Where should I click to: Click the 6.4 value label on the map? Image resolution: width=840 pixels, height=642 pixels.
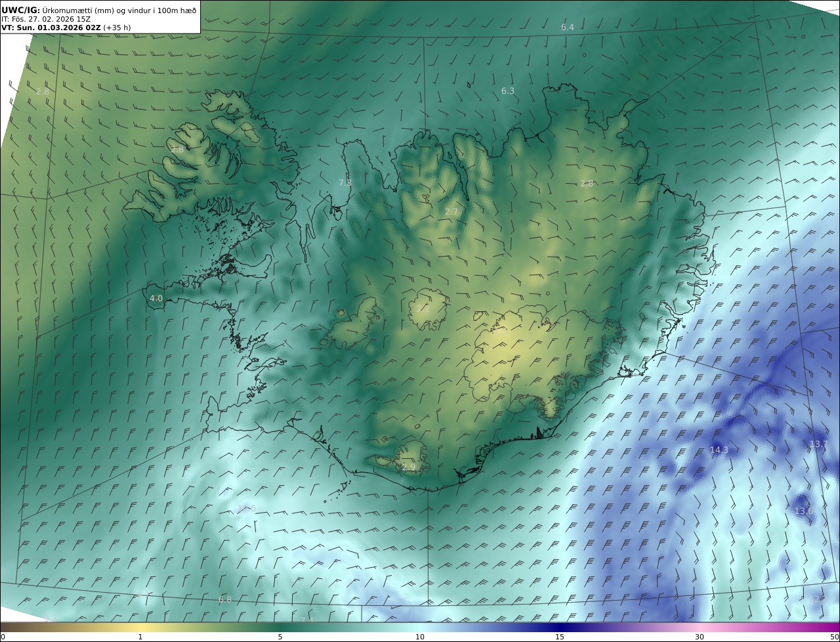click(568, 28)
